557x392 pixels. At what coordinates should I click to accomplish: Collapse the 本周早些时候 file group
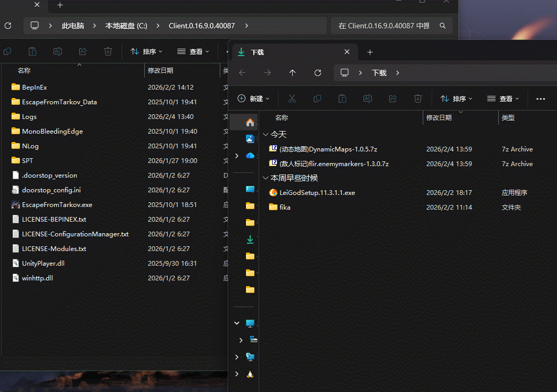[265, 178]
